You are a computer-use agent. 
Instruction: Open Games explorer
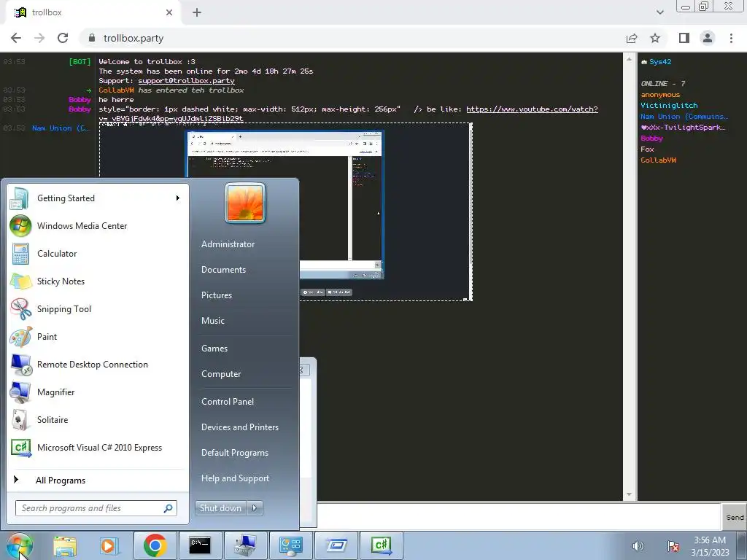(x=214, y=348)
